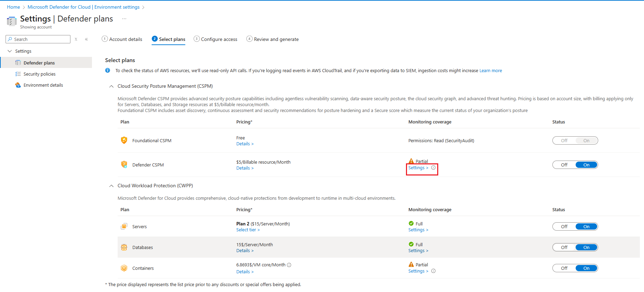Open Databases pricing Details
This screenshot has height=292, width=644.
(245, 251)
